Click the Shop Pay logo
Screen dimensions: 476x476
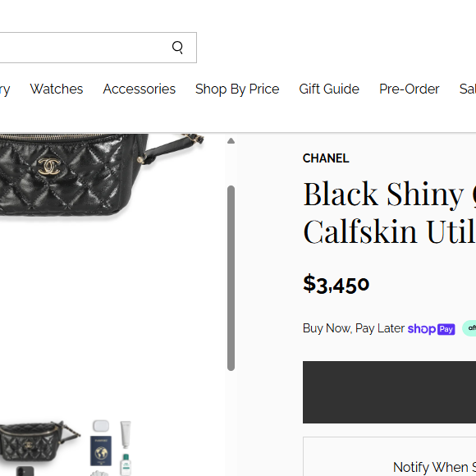click(431, 329)
